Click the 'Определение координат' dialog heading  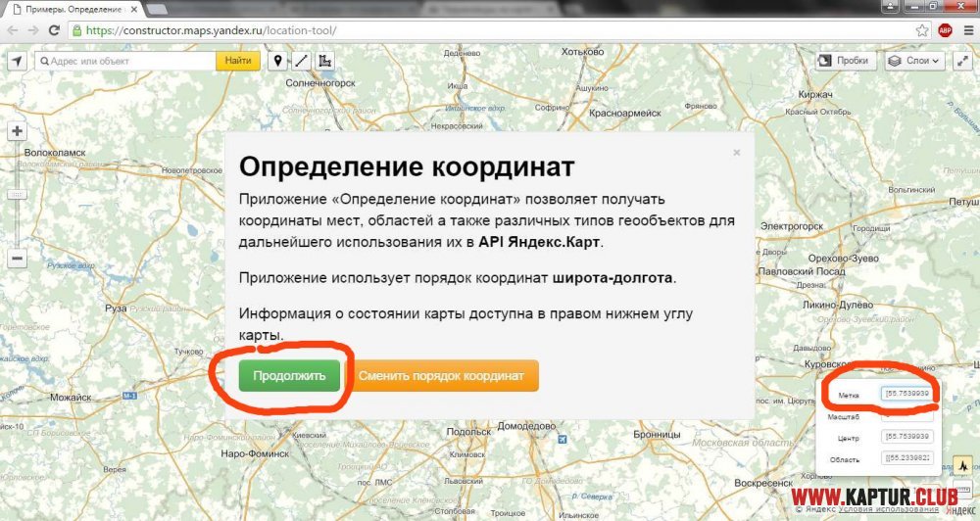(x=407, y=166)
